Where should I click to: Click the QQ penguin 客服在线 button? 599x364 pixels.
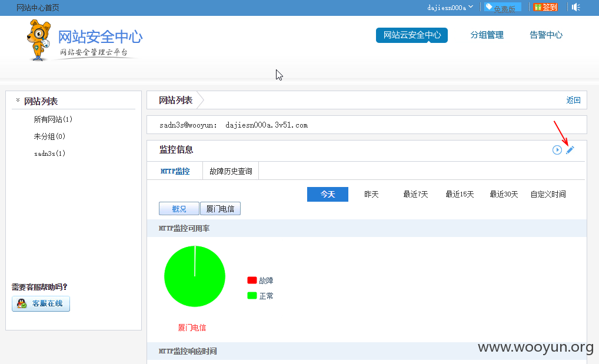pyautogui.click(x=41, y=303)
